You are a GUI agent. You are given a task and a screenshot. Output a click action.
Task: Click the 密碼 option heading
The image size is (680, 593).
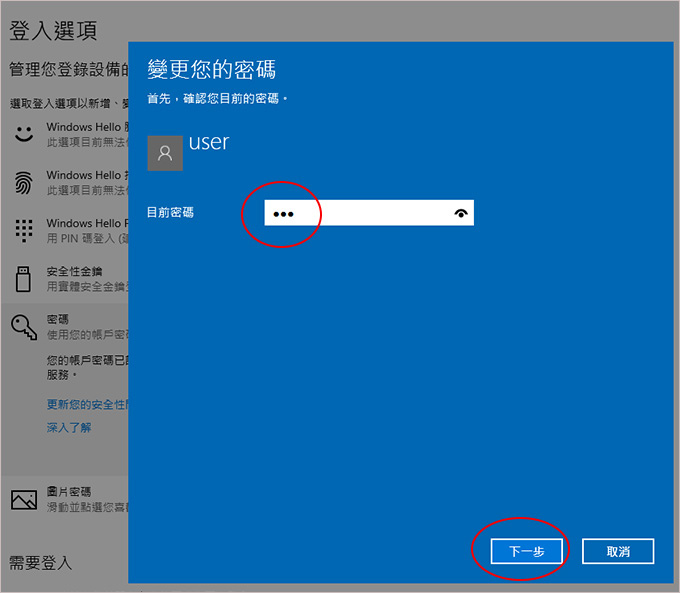click(58, 320)
